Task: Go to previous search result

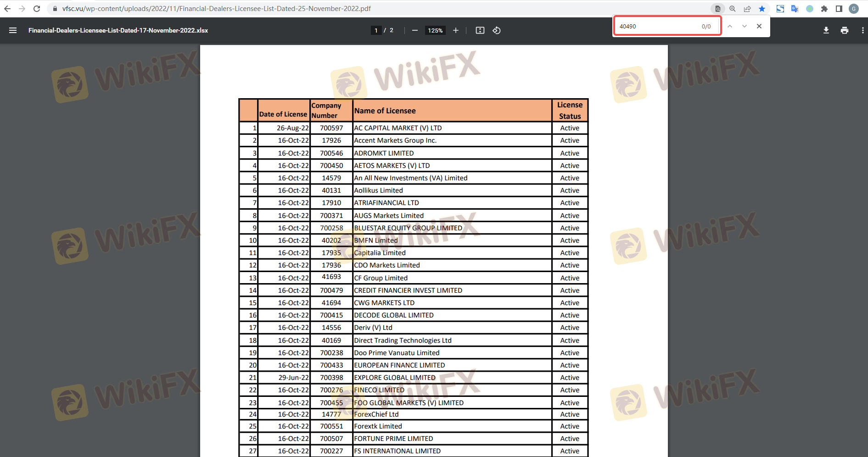Action: (730, 26)
